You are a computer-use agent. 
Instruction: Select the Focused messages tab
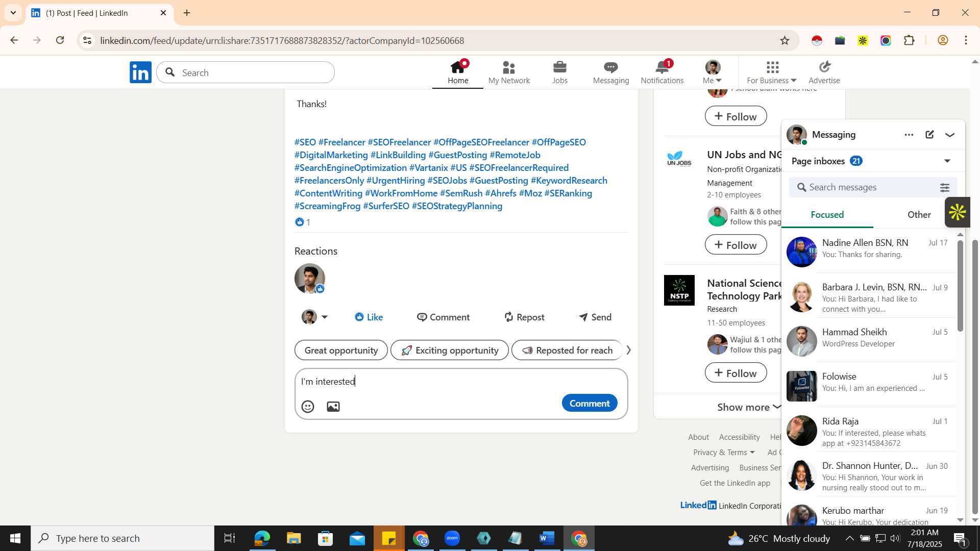[827, 215]
